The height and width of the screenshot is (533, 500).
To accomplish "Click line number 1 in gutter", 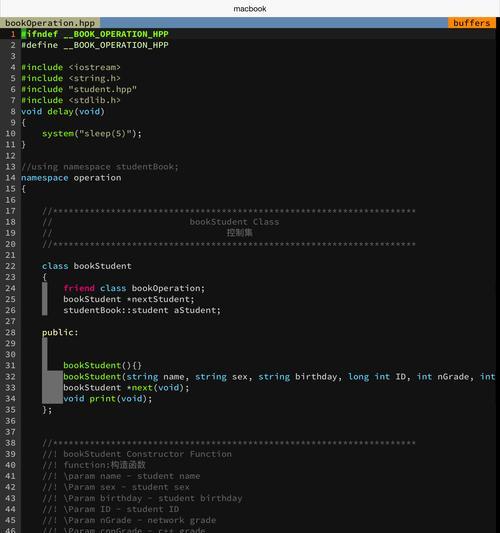I will [13, 34].
